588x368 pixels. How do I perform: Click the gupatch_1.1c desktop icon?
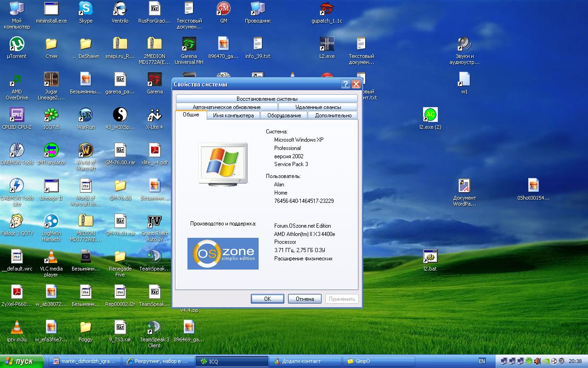327,13
